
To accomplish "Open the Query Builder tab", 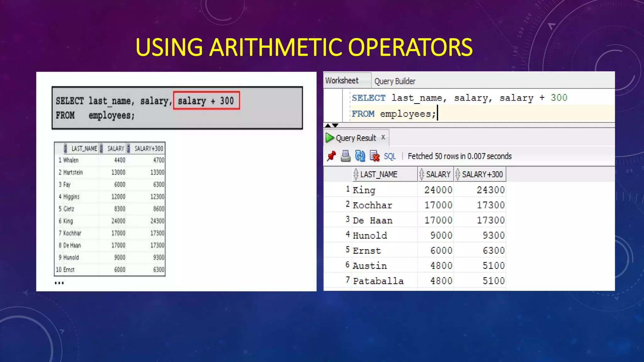I will click(x=395, y=81).
